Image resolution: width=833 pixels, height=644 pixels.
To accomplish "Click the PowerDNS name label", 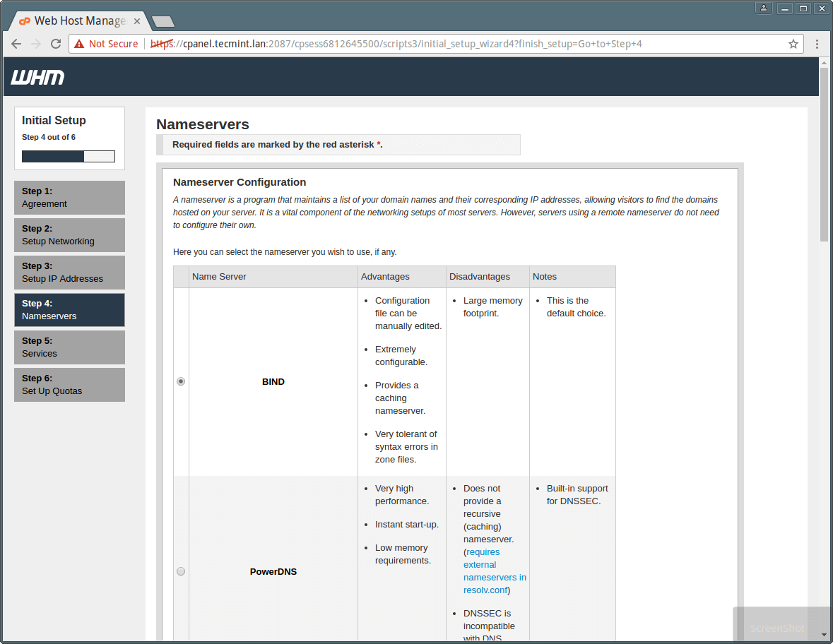I will 273,572.
